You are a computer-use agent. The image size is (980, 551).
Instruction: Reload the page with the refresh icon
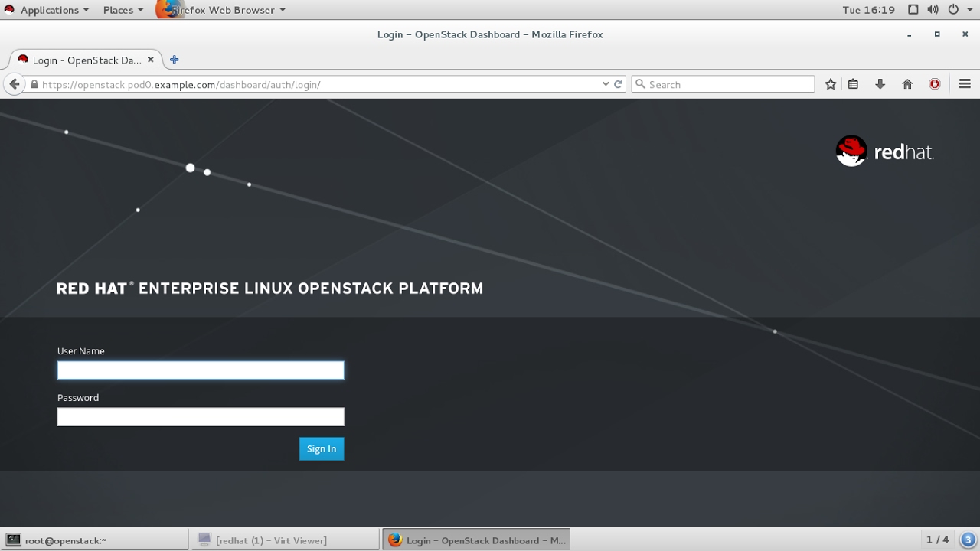click(618, 84)
